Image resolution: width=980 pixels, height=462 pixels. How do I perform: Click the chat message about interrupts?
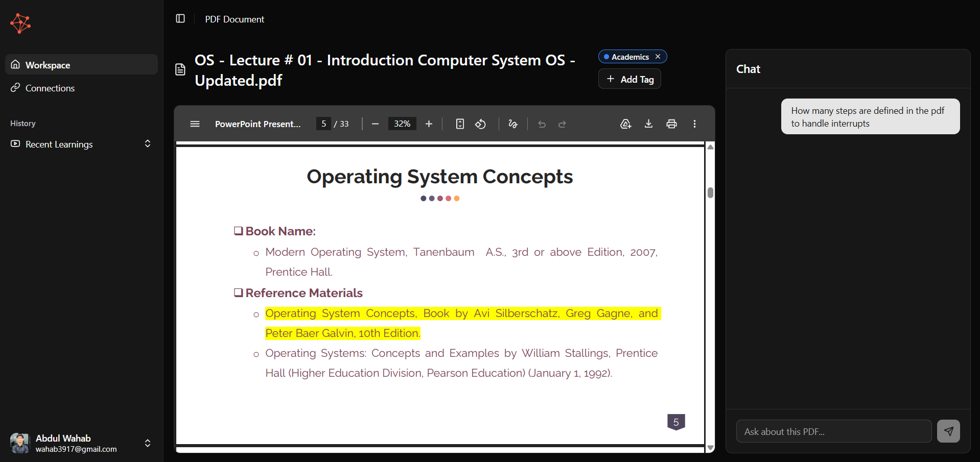point(870,116)
